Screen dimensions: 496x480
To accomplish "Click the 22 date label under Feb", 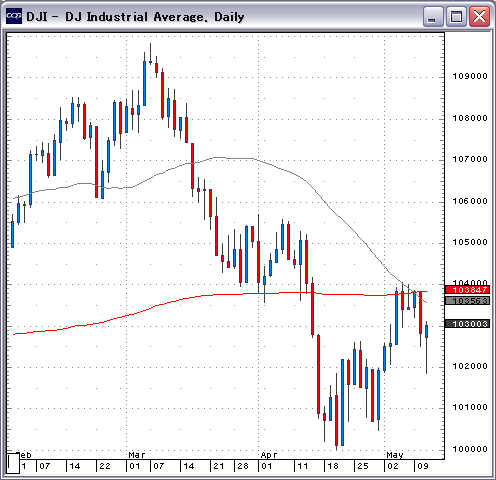I will coord(105,466).
